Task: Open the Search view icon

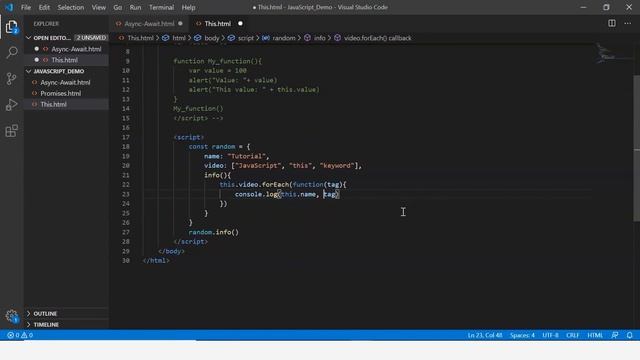Action: point(12,52)
